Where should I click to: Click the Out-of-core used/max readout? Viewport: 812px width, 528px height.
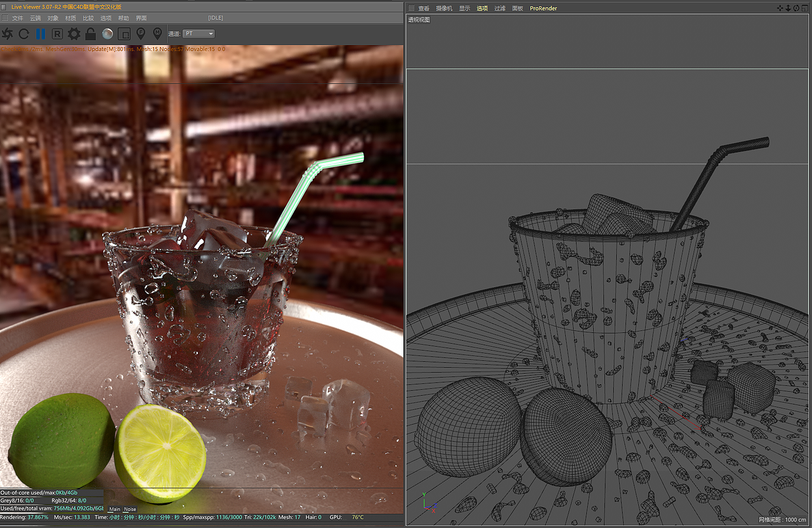[39, 493]
